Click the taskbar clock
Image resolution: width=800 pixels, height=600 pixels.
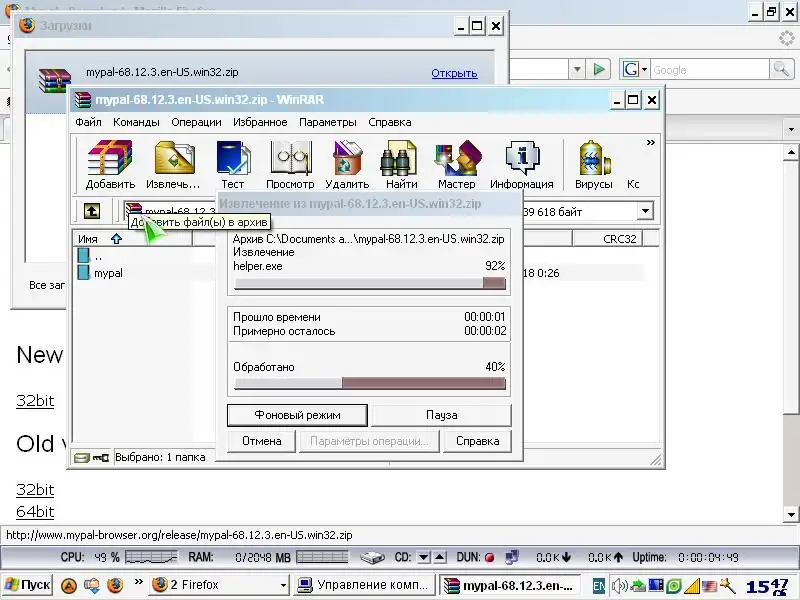(767, 587)
